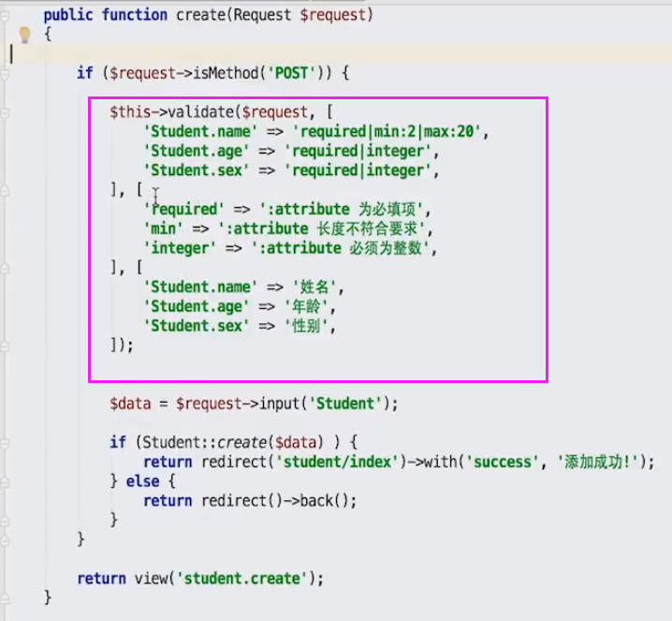Click the 'else' keyword
This screenshot has width=672, height=621.
click(142, 481)
